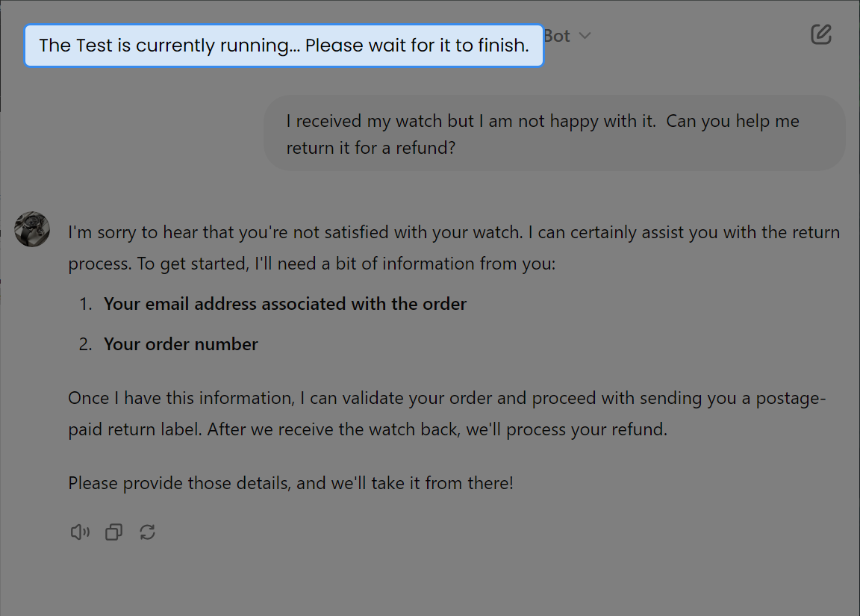Copy the bot response with copy icon
860x616 pixels.
click(113, 532)
